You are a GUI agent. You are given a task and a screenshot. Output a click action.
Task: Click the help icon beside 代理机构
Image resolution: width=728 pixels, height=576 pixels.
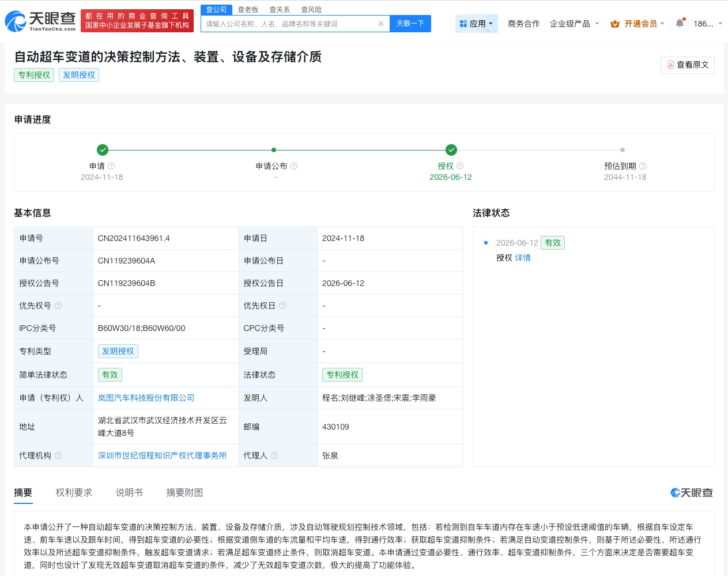point(58,455)
